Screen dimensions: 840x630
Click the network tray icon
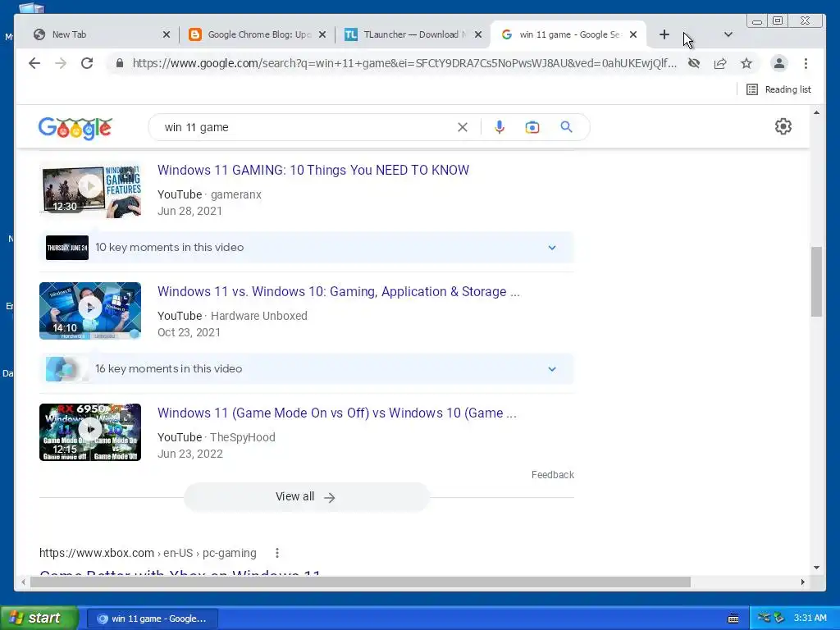[764, 618]
